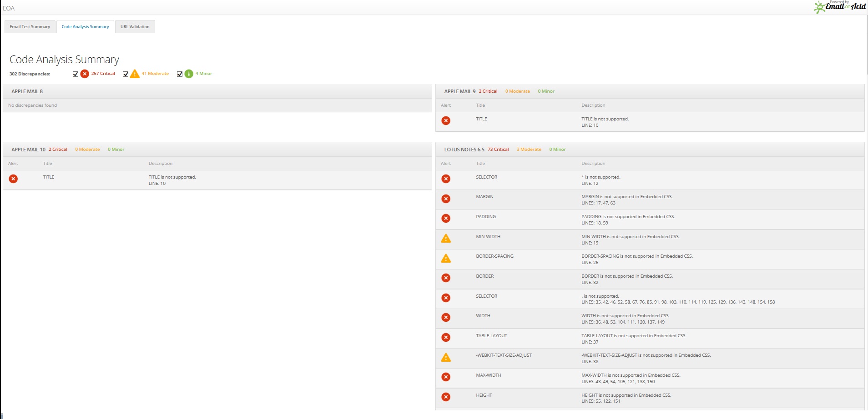Click the critical icon in Apple Mail 10 TITLE row
The width and height of the screenshot is (868, 419).
click(x=14, y=179)
